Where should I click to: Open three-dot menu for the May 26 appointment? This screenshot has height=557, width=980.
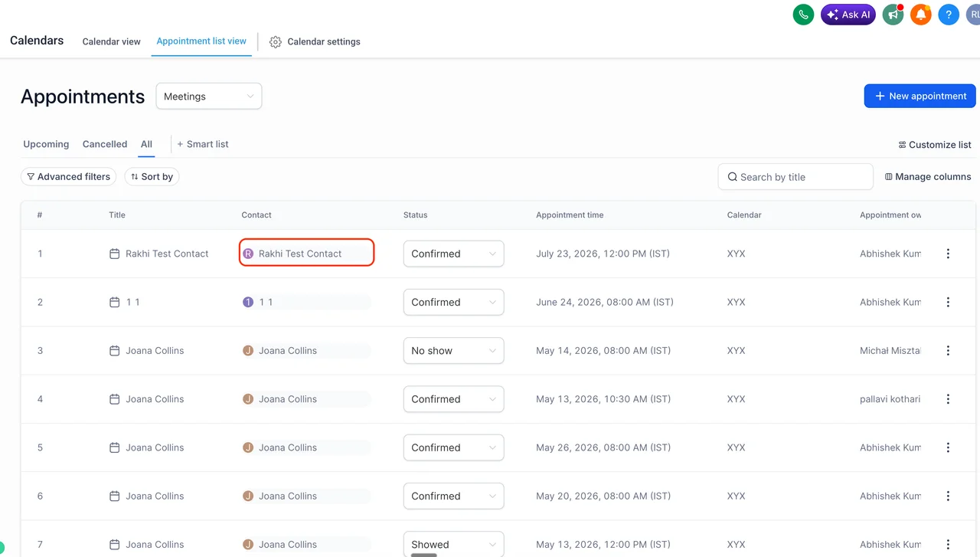pos(948,447)
